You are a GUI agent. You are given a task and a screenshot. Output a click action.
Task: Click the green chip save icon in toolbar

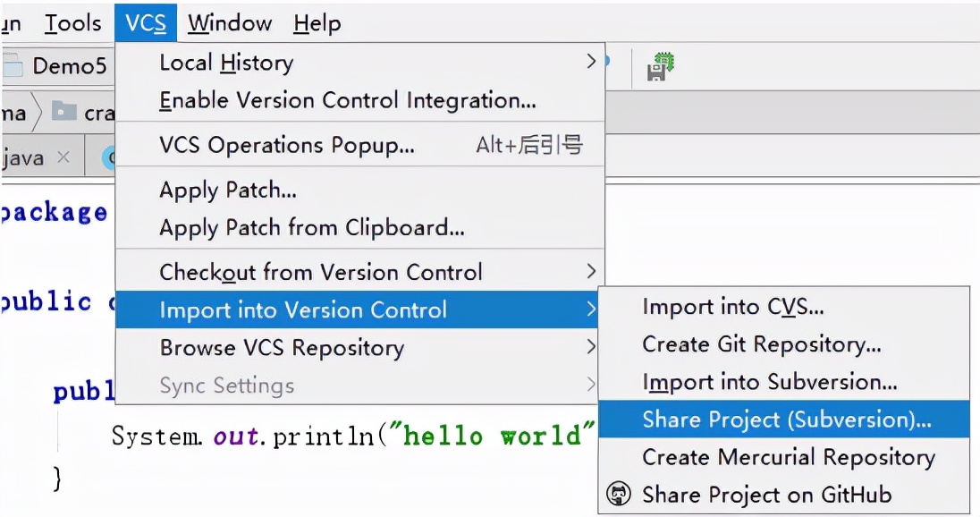(x=660, y=66)
